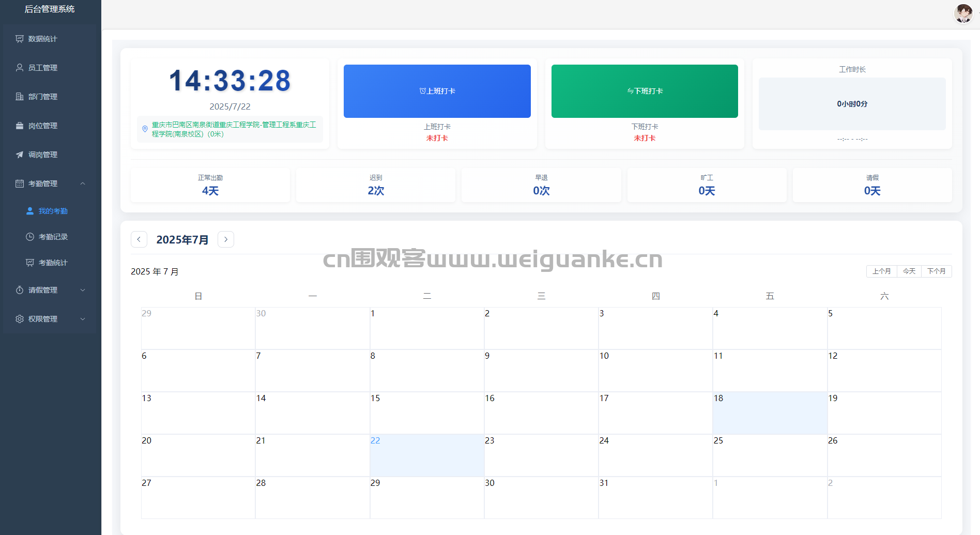Expand the 权限管理 submenu chevron
Screen dimensions: 980x535
(83, 319)
